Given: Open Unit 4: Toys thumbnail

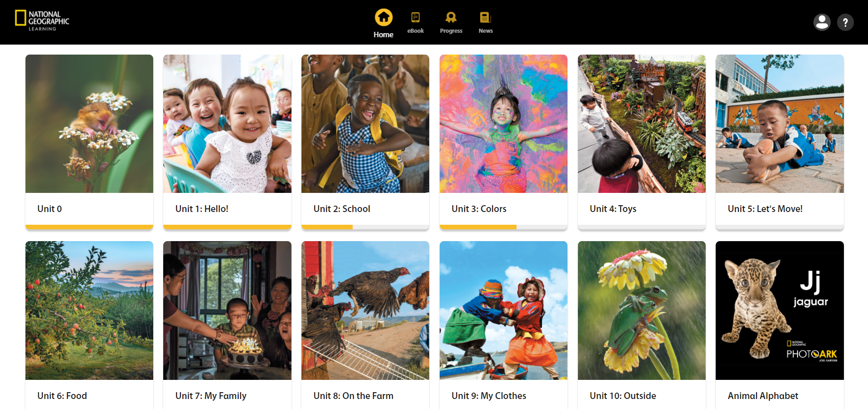Looking at the screenshot, I should coord(642,124).
